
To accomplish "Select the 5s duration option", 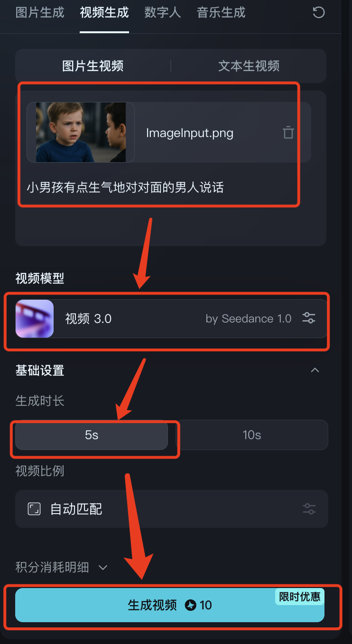I will click(92, 435).
